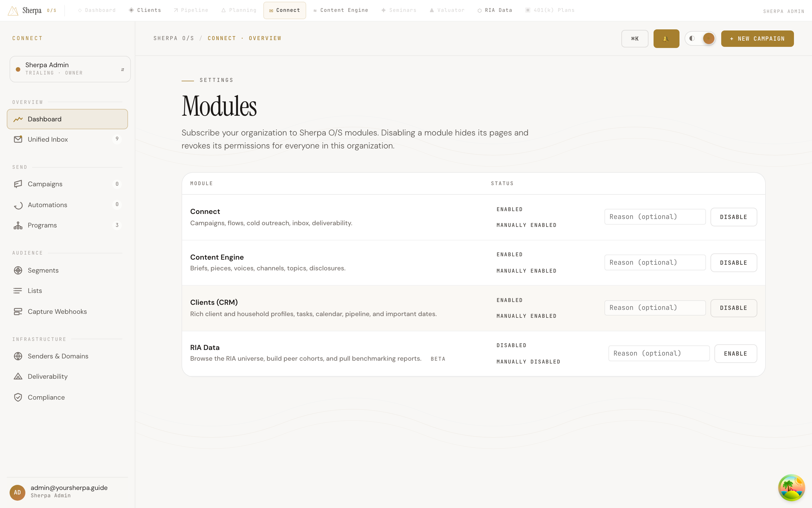Image resolution: width=812 pixels, height=508 pixels.
Task: Open the RIA Data tab
Action: pos(495,10)
